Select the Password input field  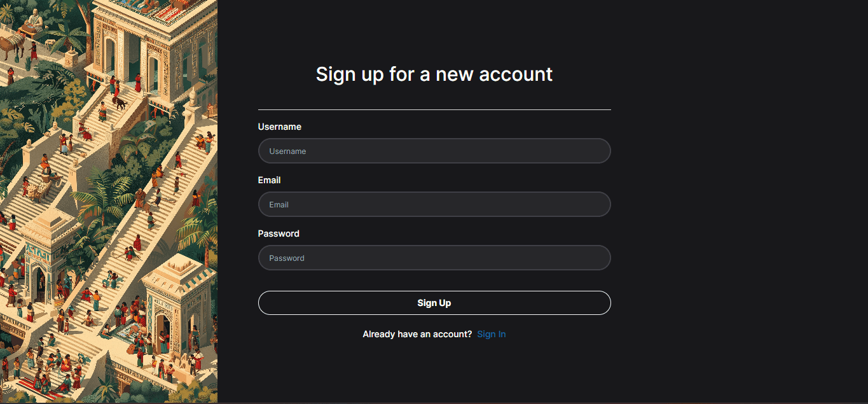pos(434,258)
